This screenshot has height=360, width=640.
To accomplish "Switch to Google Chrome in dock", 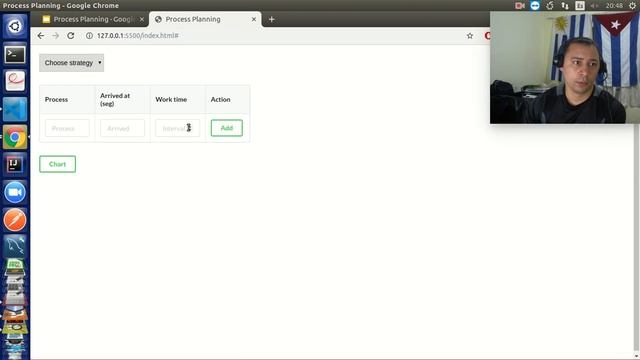I will click(15, 137).
